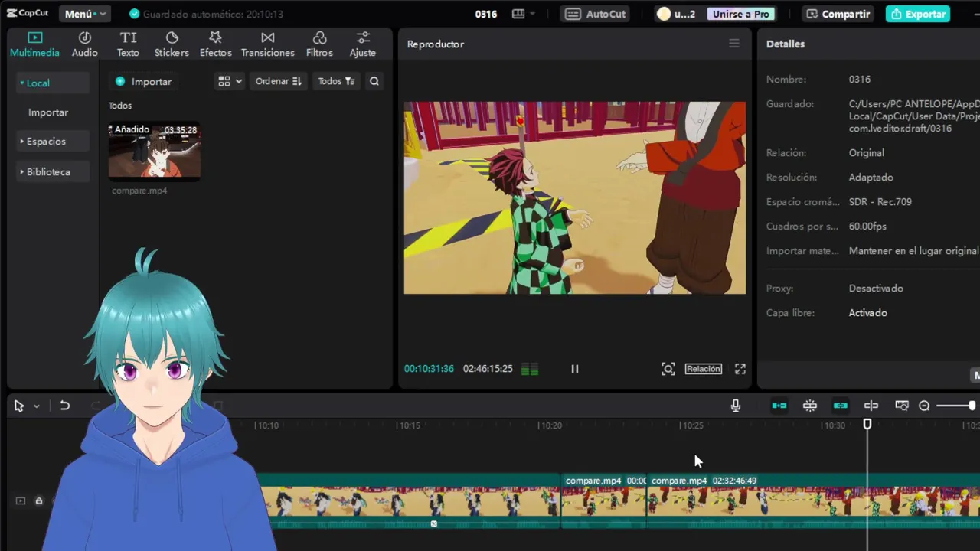Screen dimensions: 980x551
Task: Open the Menú dropdown
Action: tap(84, 14)
